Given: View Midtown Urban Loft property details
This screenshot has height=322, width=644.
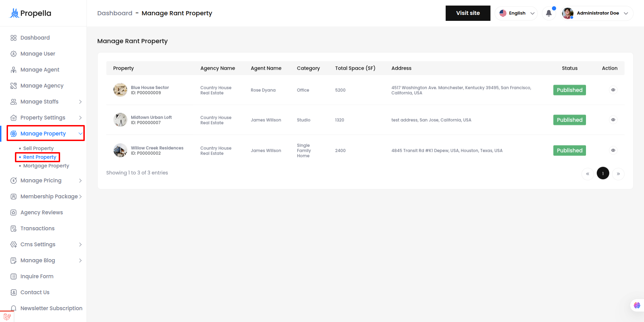Looking at the screenshot, I should 613,120.
